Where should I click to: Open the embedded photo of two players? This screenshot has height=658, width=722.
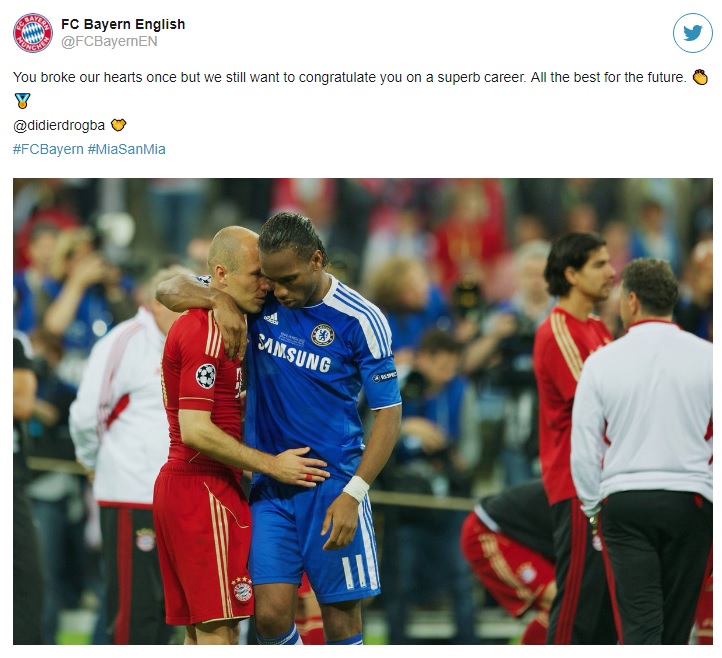click(x=363, y=411)
